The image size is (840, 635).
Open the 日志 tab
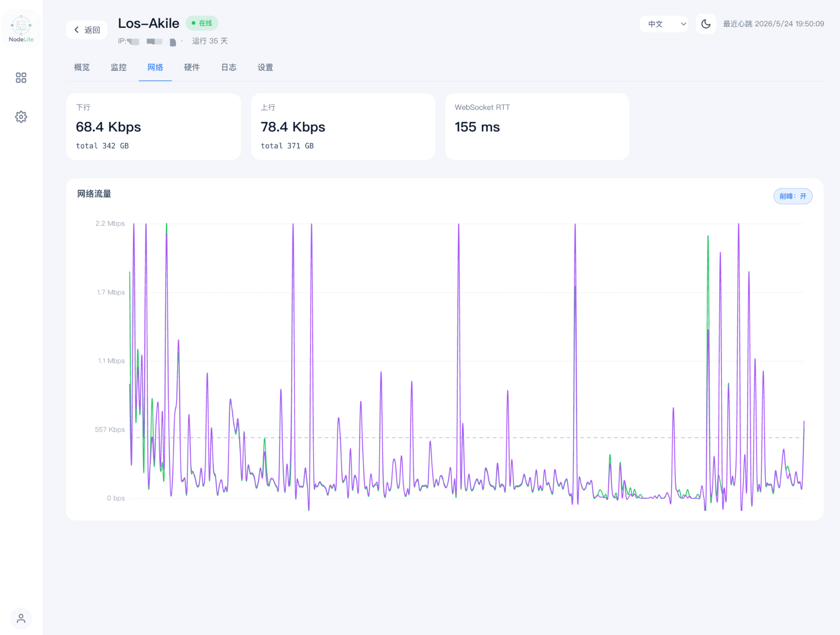229,68
